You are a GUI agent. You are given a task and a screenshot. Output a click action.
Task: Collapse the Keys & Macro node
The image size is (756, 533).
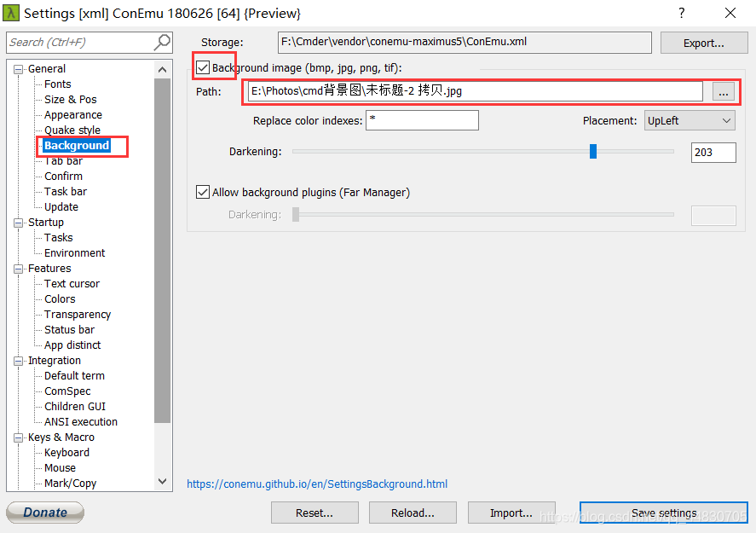click(18, 437)
